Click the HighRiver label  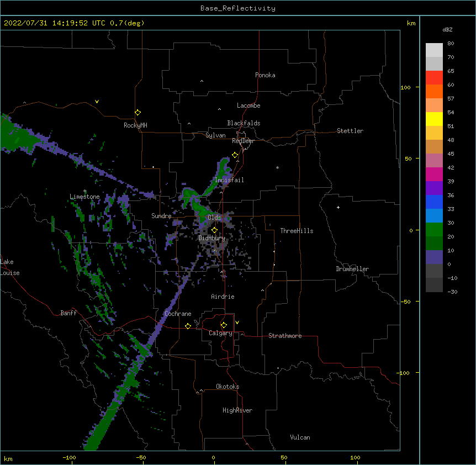pyautogui.click(x=237, y=410)
